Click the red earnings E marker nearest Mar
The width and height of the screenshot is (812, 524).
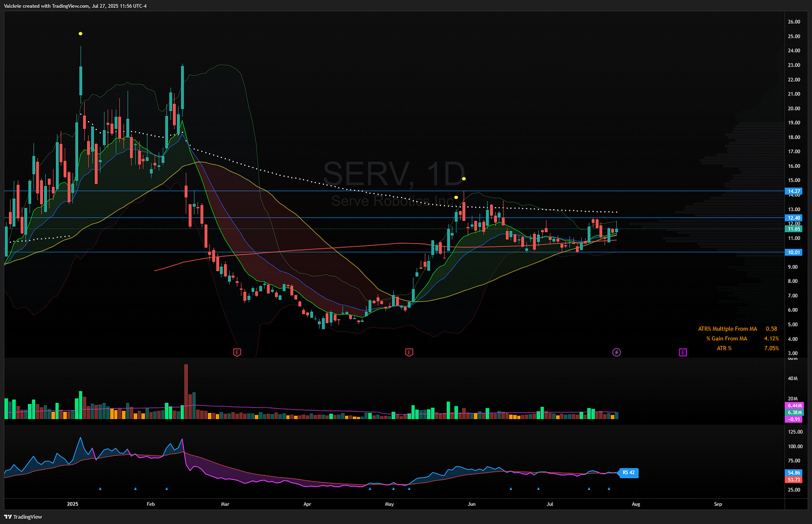coord(237,352)
